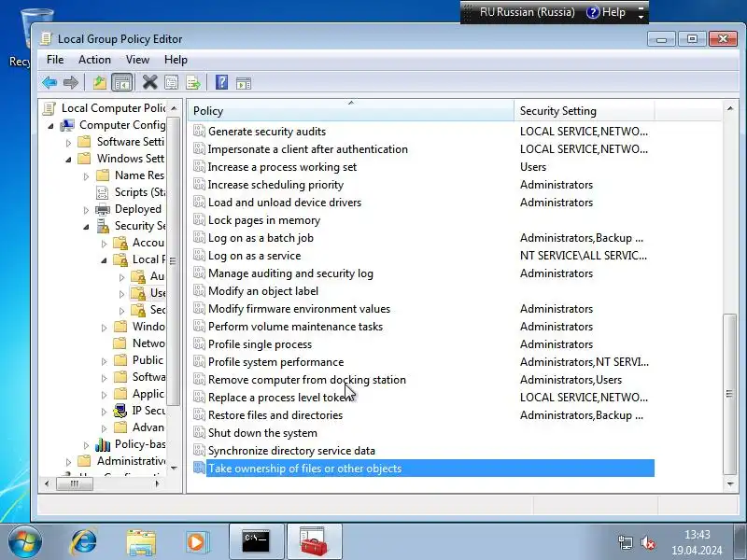
Task: Click Help on the language bar
Action: pyautogui.click(x=606, y=12)
